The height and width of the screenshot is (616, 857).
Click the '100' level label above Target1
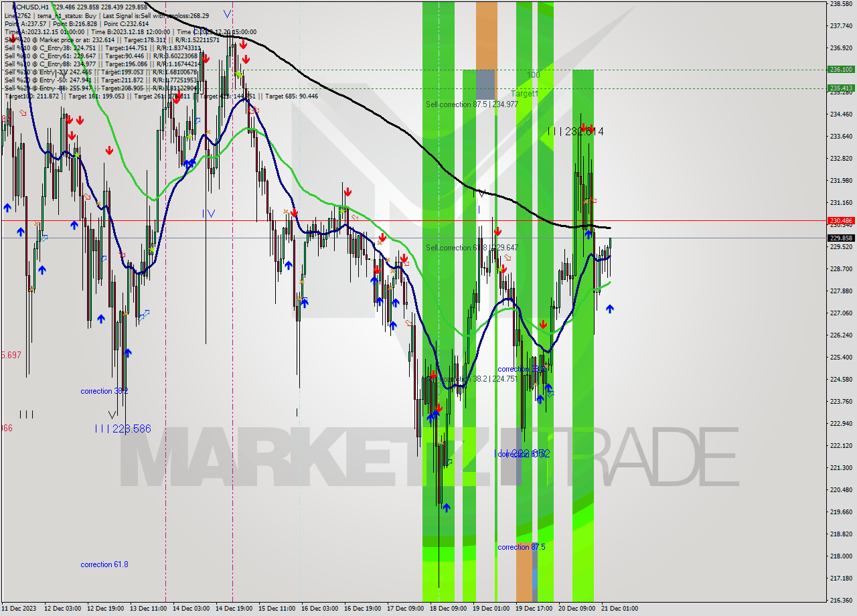[x=533, y=75]
